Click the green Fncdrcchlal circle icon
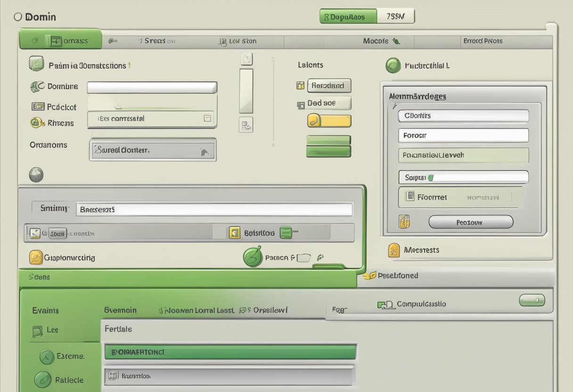This screenshot has width=573, height=392. click(393, 65)
